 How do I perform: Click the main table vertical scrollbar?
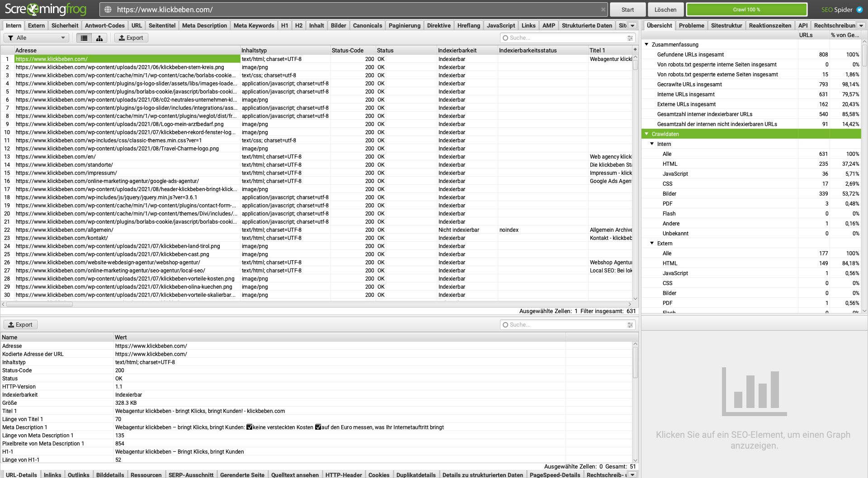[x=635, y=65]
